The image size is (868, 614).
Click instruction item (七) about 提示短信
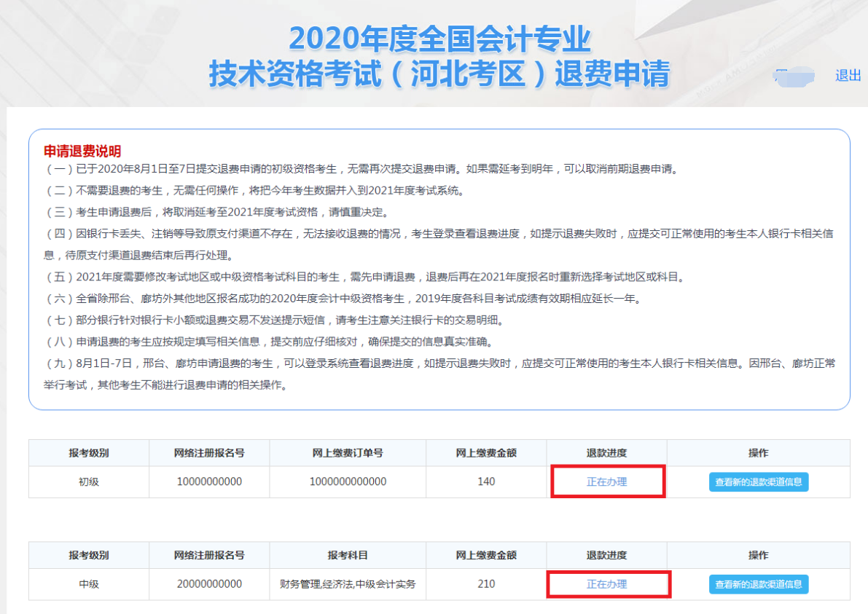275,320
